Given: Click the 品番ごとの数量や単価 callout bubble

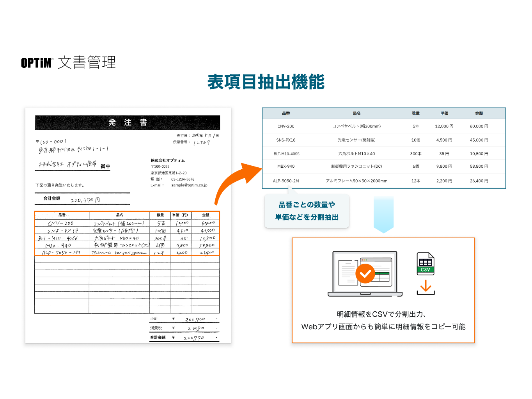Looking at the screenshot, I should [x=307, y=211].
